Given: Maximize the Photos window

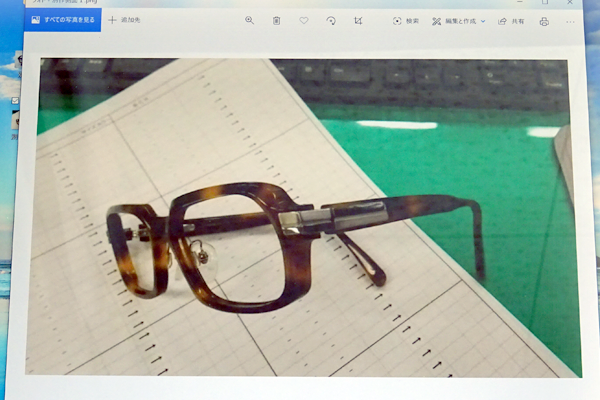Looking at the screenshot, I should click(544, 3).
